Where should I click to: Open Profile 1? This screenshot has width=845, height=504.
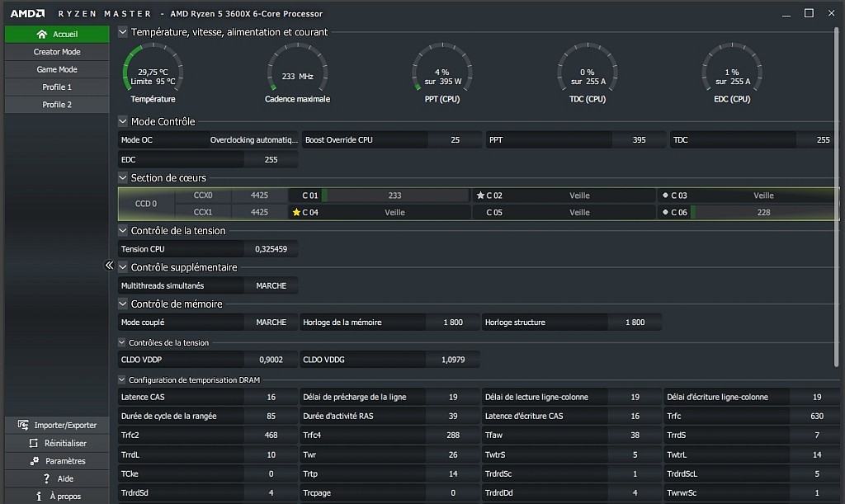point(57,87)
